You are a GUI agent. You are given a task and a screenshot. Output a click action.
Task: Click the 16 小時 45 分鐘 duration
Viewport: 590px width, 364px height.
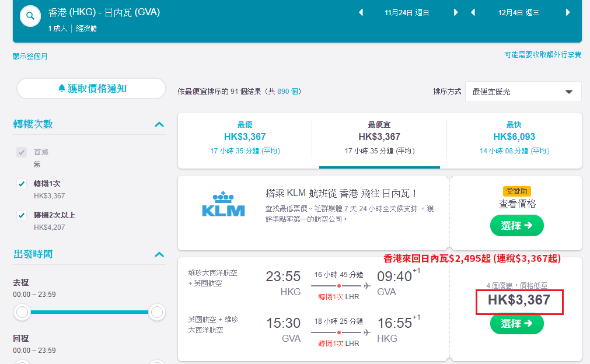pos(338,275)
